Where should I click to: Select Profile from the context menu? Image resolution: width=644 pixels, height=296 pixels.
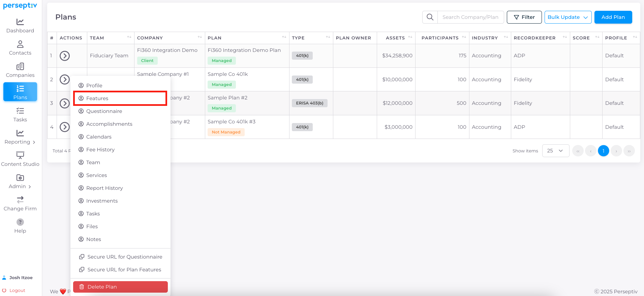pyautogui.click(x=120, y=86)
